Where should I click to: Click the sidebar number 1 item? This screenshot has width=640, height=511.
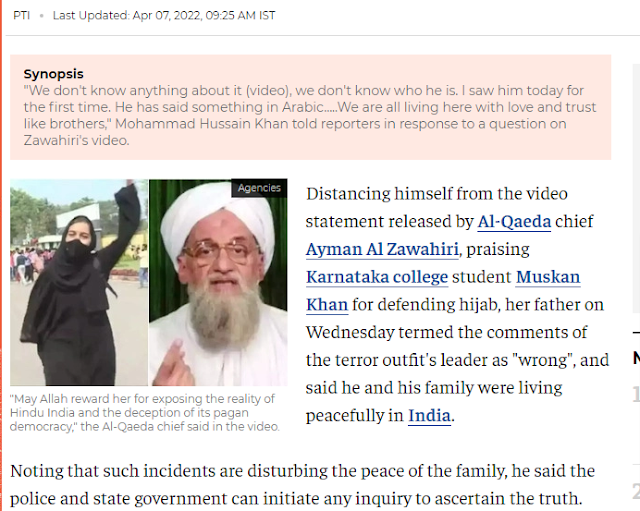click(x=636, y=394)
